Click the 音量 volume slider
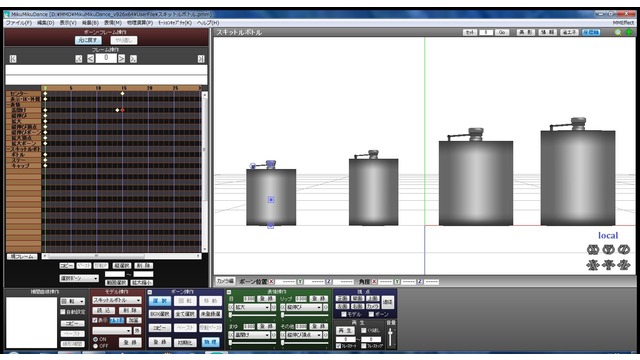 [391, 338]
